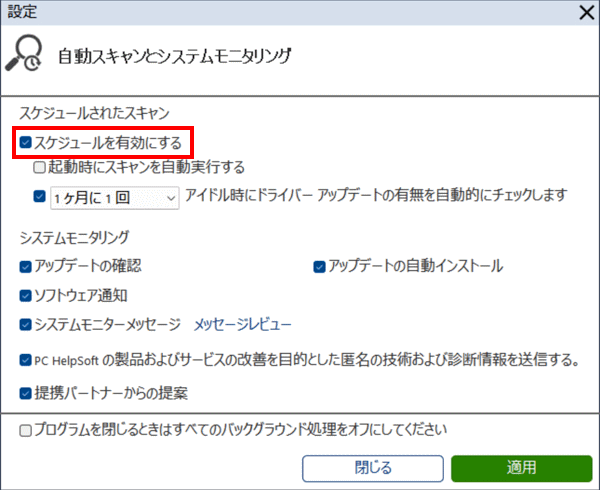Toggle スケジュールを有効にする checkbox
Viewport: 600px width, 490px height.
click(x=26, y=143)
